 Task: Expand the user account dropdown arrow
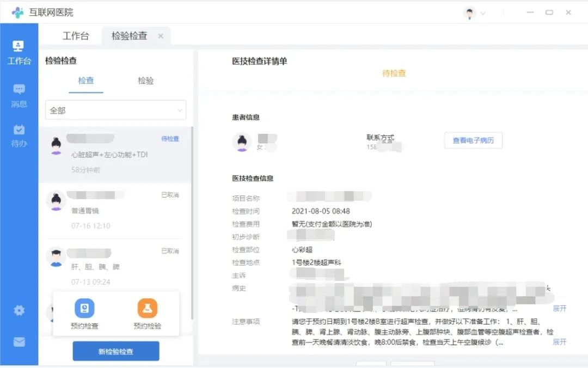pyautogui.click(x=483, y=13)
